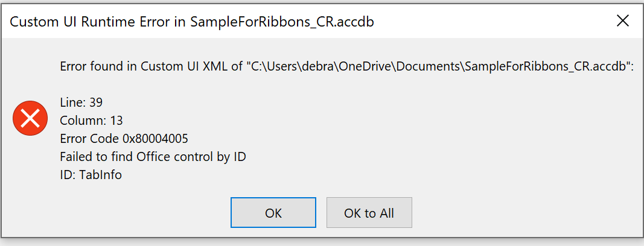644x246 pixels.
Task: Click the "Error found in Custom UI XML" text
Action: click(144, 66)
